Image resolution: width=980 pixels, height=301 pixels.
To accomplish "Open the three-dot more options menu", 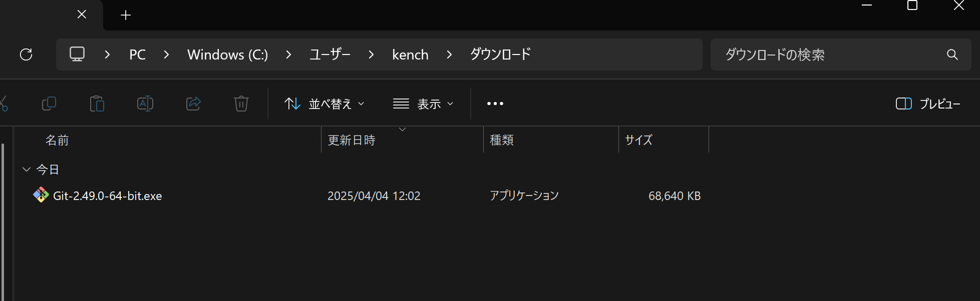I will coord(495,103).
